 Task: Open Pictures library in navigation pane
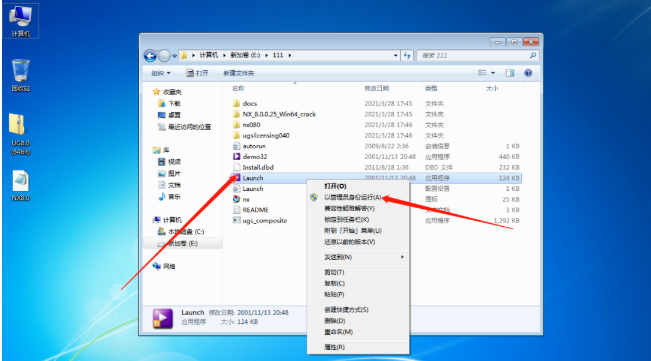169,173
